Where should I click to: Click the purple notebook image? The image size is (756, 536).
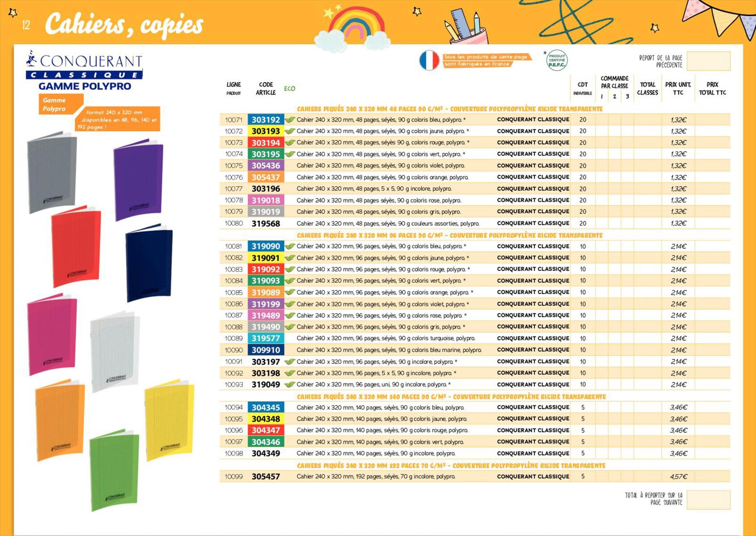pos(138,180)
